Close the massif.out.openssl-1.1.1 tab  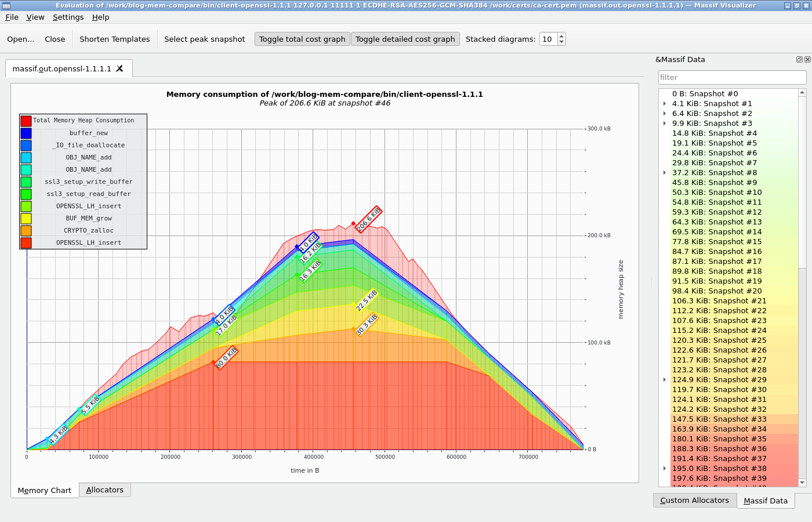pyautogui.click(x=119, y=68)
